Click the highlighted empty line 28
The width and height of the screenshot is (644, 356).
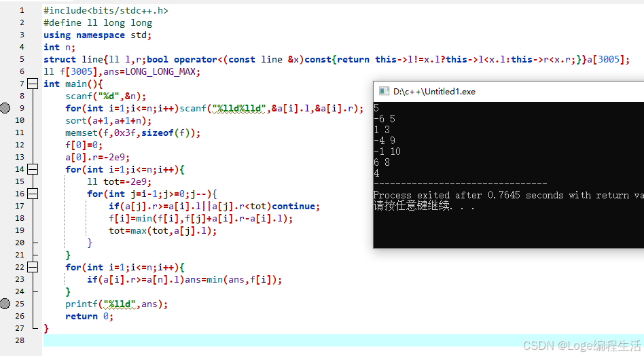tap(344, 340)
